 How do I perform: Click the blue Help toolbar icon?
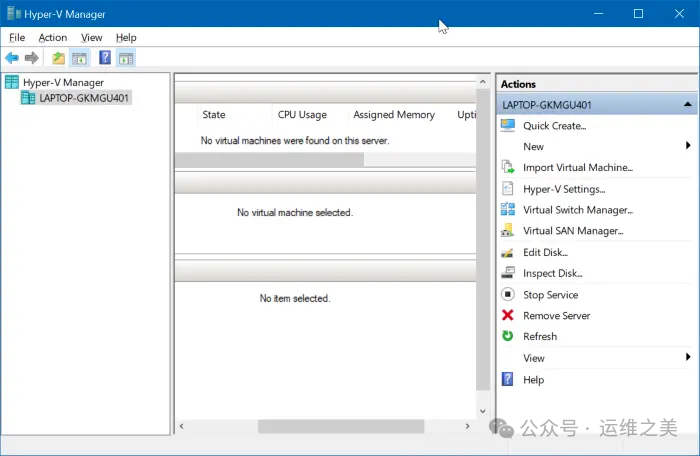[105, 58]
